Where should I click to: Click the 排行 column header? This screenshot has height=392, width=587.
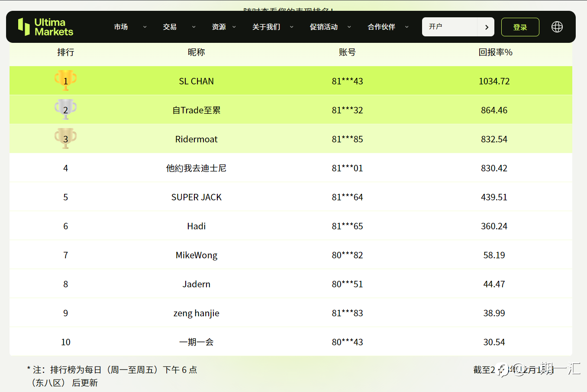click(x=66, y=52)
